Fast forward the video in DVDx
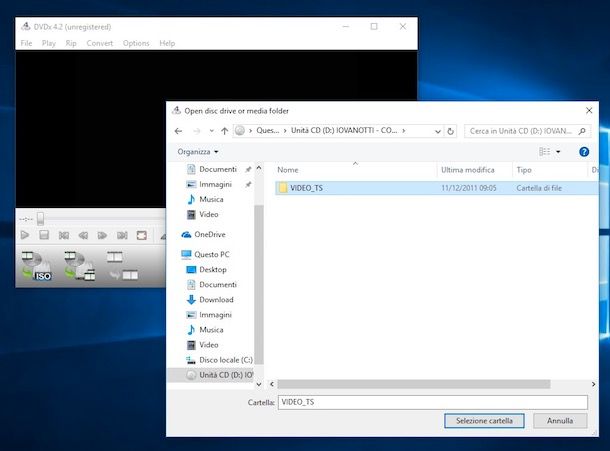Screen dimensions: 610x451 click(102, 235)
